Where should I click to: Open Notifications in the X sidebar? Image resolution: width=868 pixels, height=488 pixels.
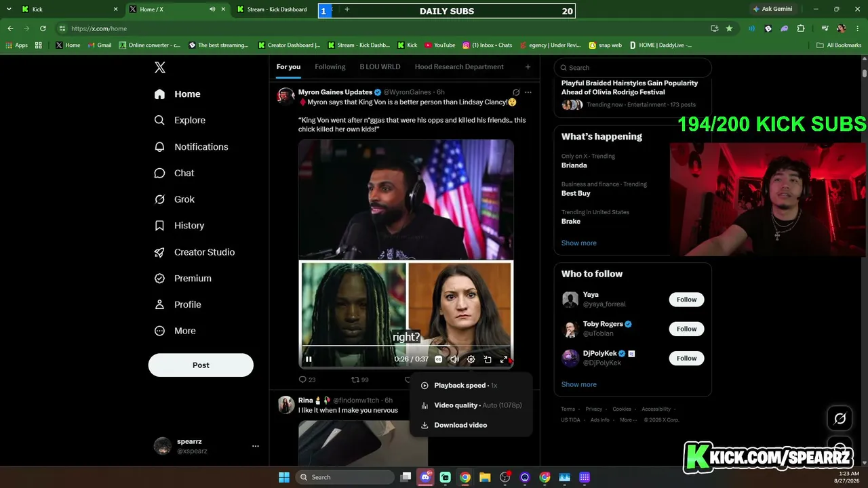(x=192, y=146)
